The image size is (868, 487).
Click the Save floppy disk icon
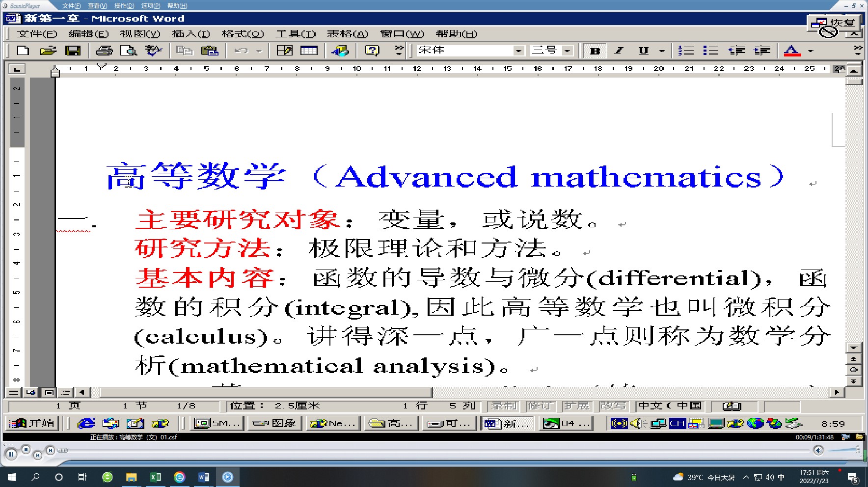(73, 51)
